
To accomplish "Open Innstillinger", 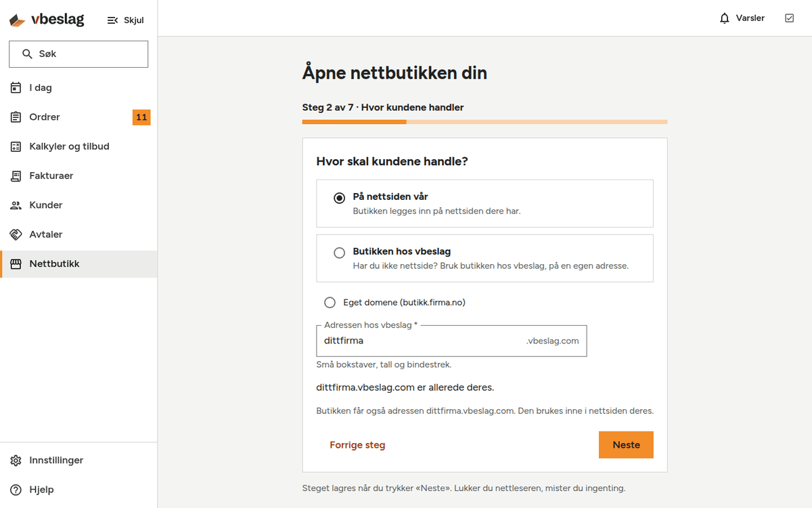I will 78,461.
